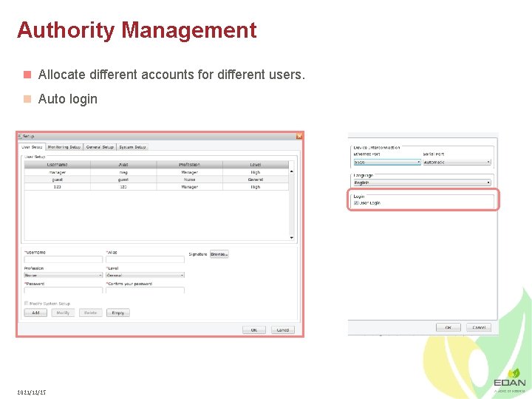Image resolution: width=532 pixels, height=399 pixels.
Task: Click OK in the right-hand login settings dialog
Action: (449, 327)
